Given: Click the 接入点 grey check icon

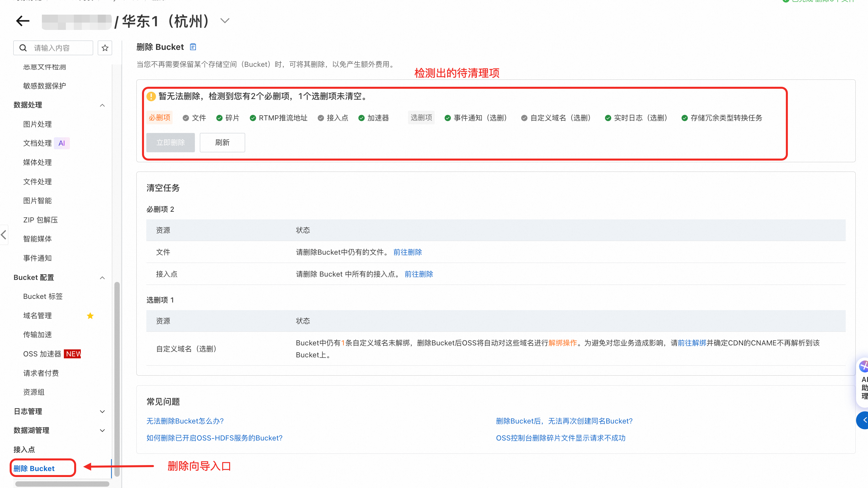Looking at the screenshot, I should [x=321, y=118].
